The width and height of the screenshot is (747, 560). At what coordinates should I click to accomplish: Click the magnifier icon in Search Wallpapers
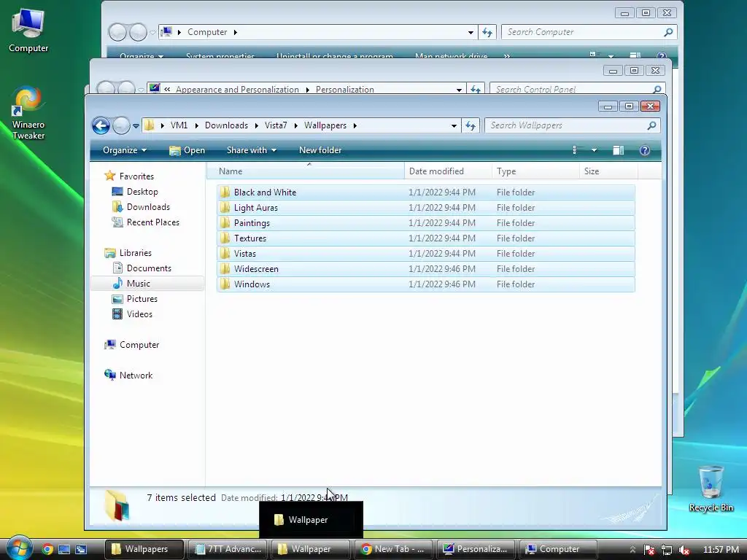coord(651,125)
